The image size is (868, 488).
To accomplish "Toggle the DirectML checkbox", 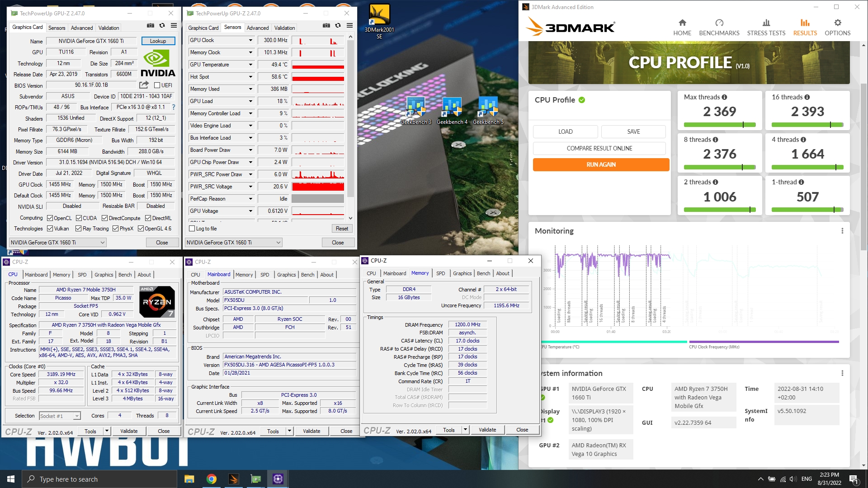I will pos(148,218).
